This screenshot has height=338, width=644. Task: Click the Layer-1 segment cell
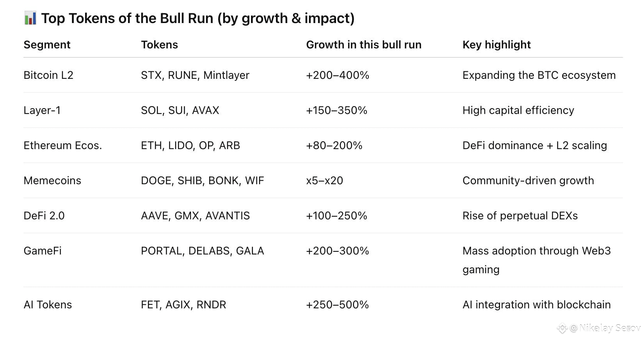coord(42,110)
